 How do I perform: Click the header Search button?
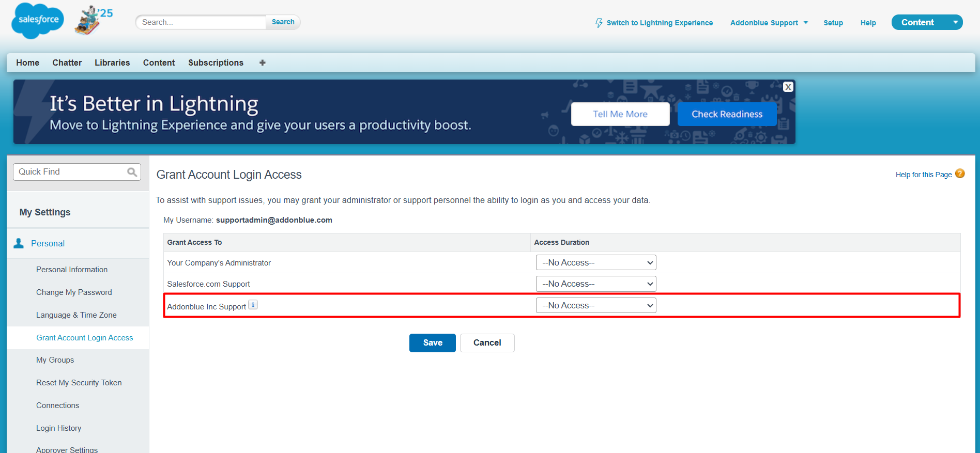(x=283, y=22)
